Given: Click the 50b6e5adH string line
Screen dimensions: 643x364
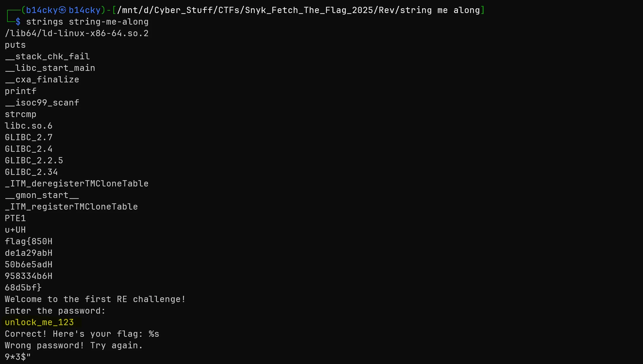Looking at the screenshot, I should [28, 264].
